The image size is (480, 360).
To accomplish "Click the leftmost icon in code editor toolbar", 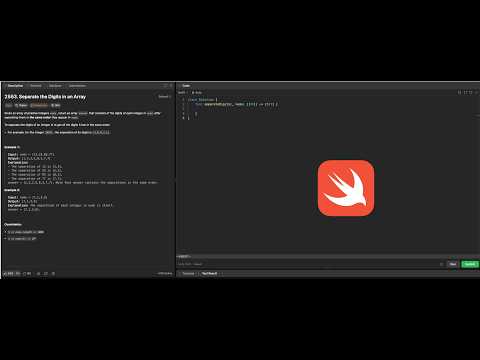I will tap(459, 93).
